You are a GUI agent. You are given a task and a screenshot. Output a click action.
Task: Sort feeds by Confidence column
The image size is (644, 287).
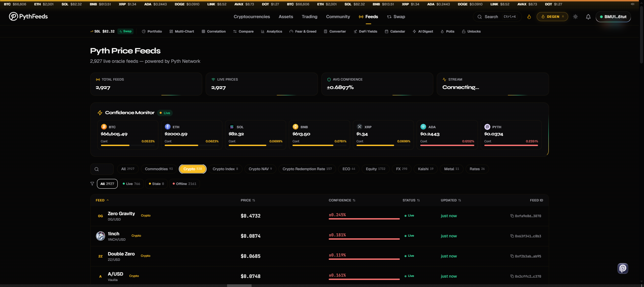[341, 200]
